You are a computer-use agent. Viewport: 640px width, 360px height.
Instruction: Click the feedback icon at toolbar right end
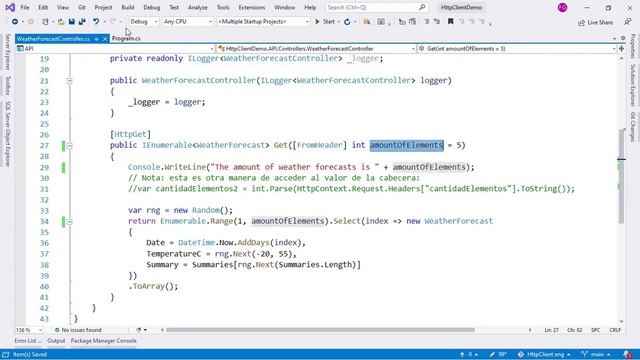[x=628, y=22]
